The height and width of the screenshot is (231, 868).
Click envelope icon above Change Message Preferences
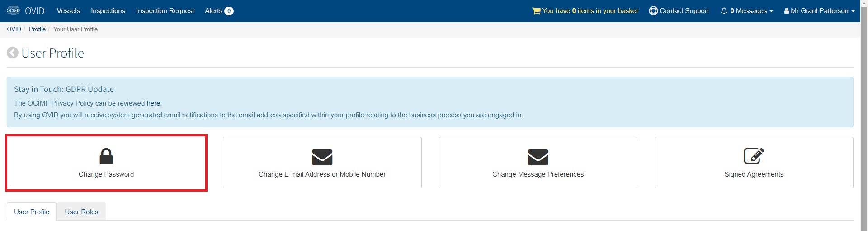[538, 157]
